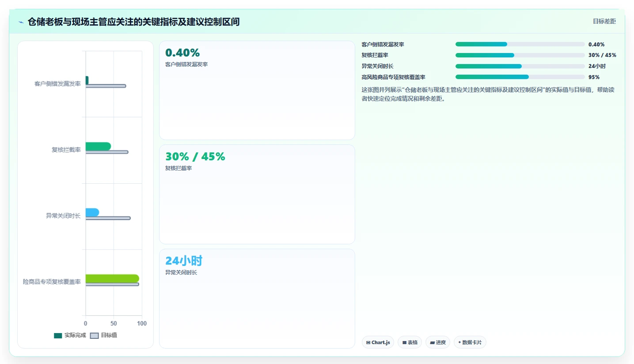The height and width of the screenshot is (364, 634).
Task: Click the green 复核拦截率 actual bar in the chart
Action: (98, 146)
